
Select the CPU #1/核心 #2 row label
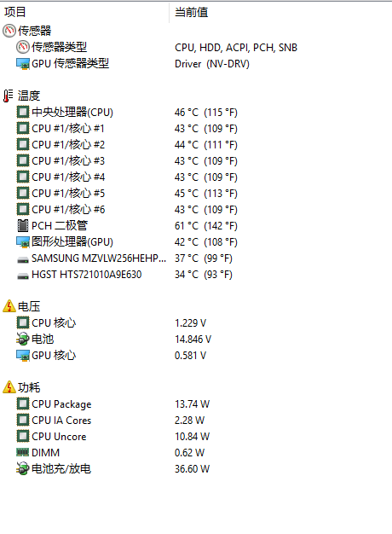[68, 144]
